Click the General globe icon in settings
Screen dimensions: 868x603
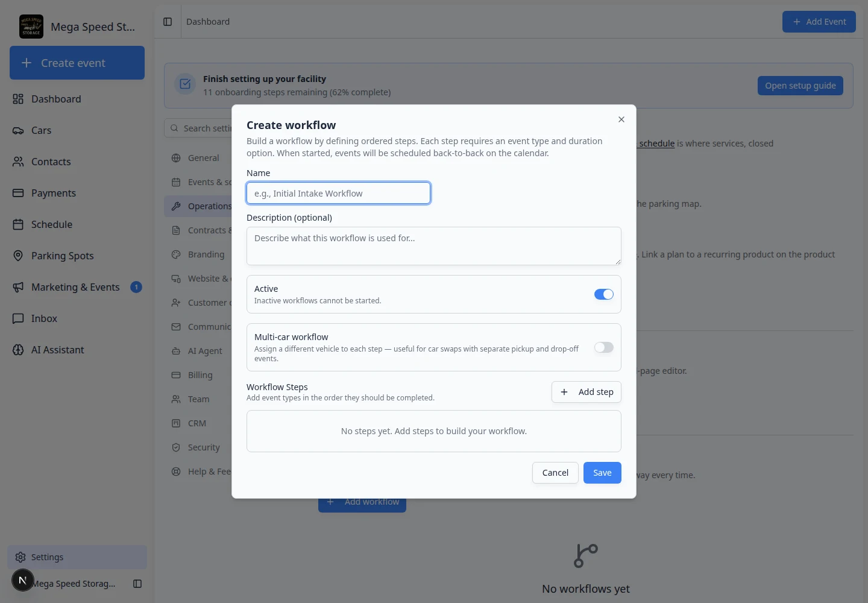coord(176,158)
